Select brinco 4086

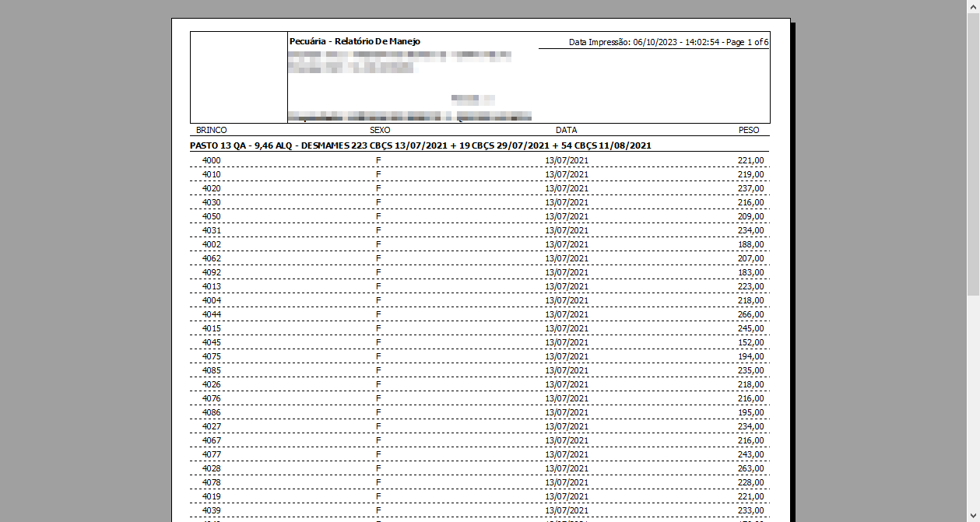point(212,412)
